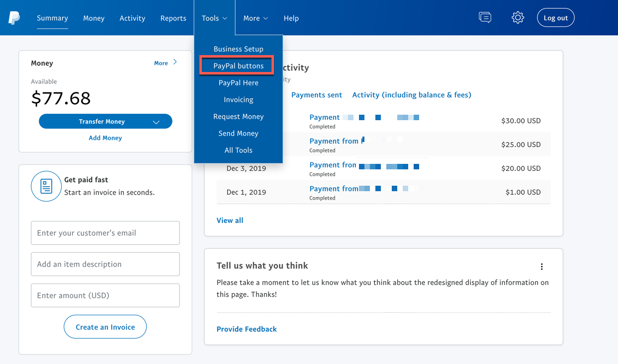Open the messages chat icon
618x364 pixels.
point(485,17)
